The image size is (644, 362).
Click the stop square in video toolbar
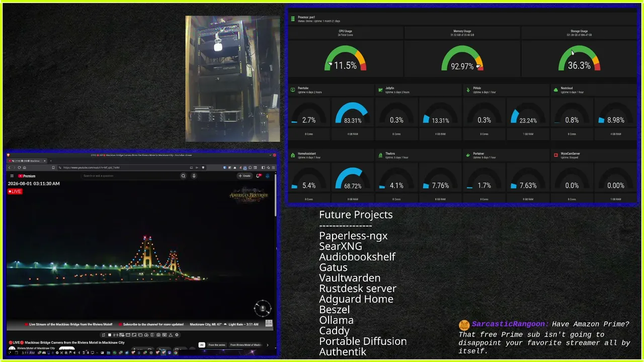(110, 335)
